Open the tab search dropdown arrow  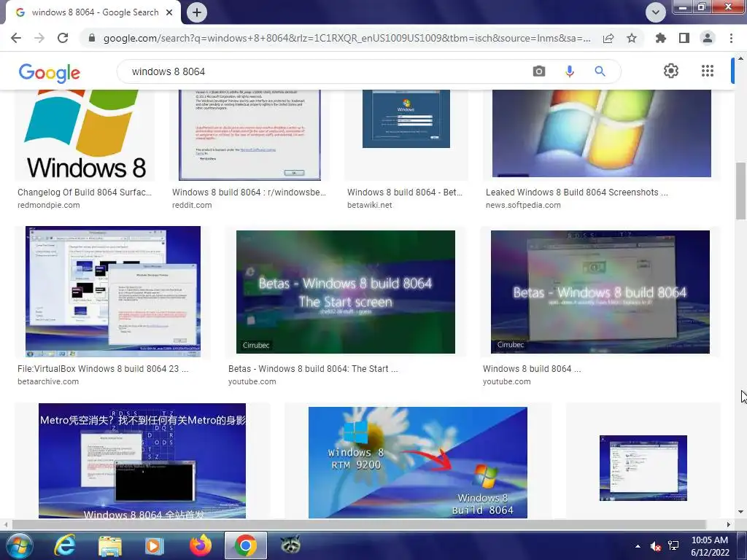pos(656,12)
